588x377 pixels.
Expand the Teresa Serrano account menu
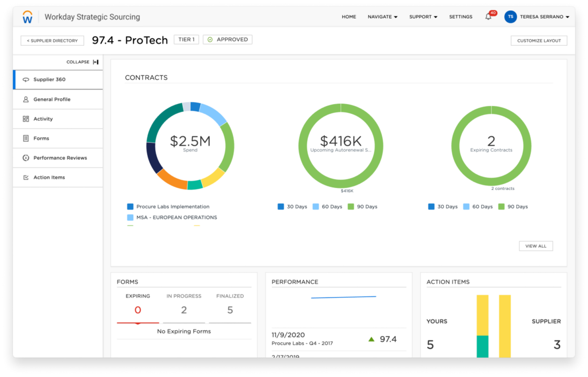click(543, 17)
